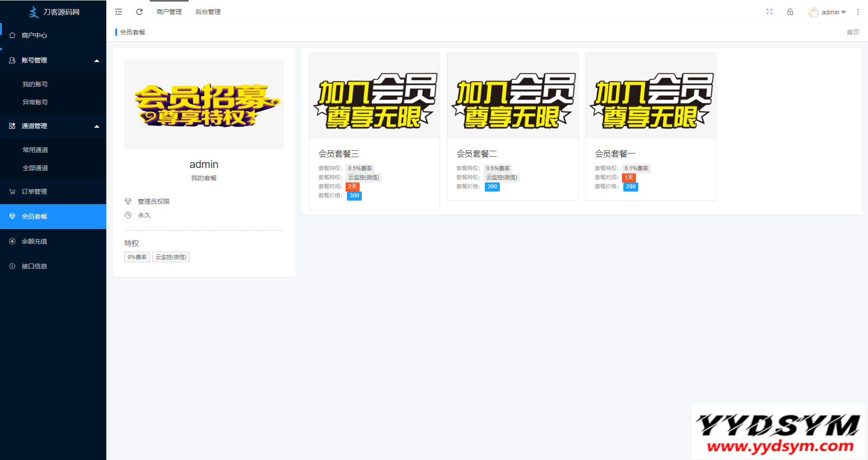Click the 刀客源码网 logo
868x460 pixels.
tap(53, 12)
